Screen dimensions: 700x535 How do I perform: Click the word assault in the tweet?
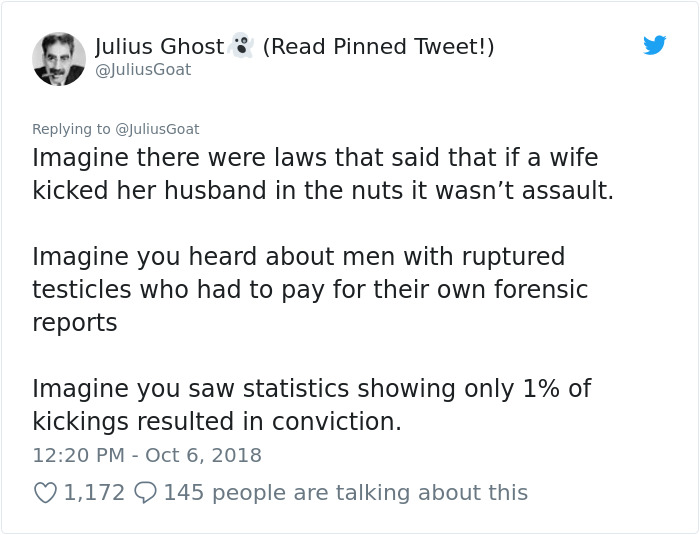click(567, 190)
